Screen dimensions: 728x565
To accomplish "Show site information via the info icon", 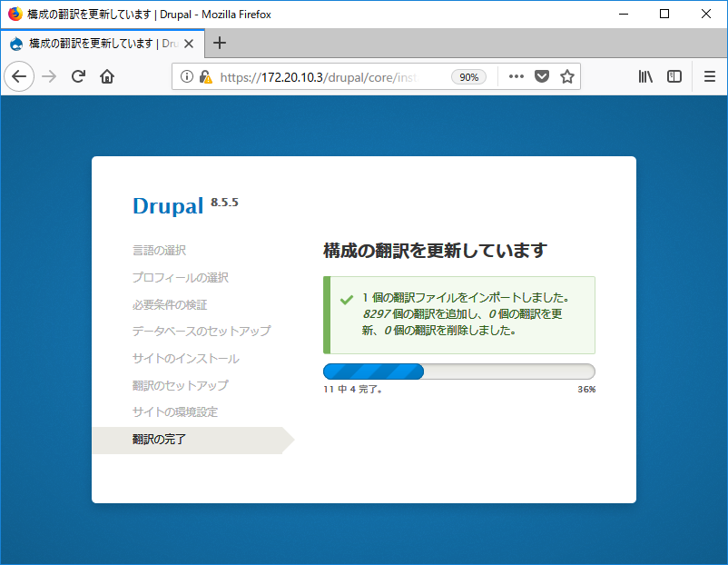I will [x=187, y=76].
